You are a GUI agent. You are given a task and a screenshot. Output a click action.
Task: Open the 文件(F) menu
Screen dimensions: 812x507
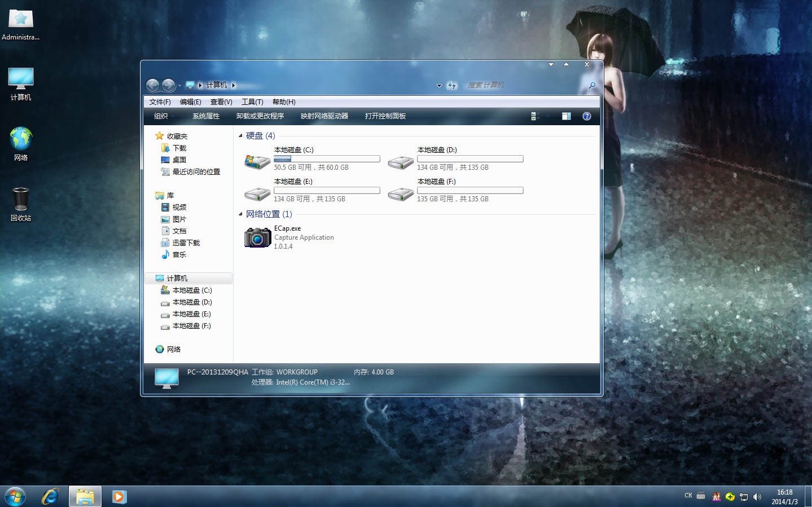tap(160, 102)
